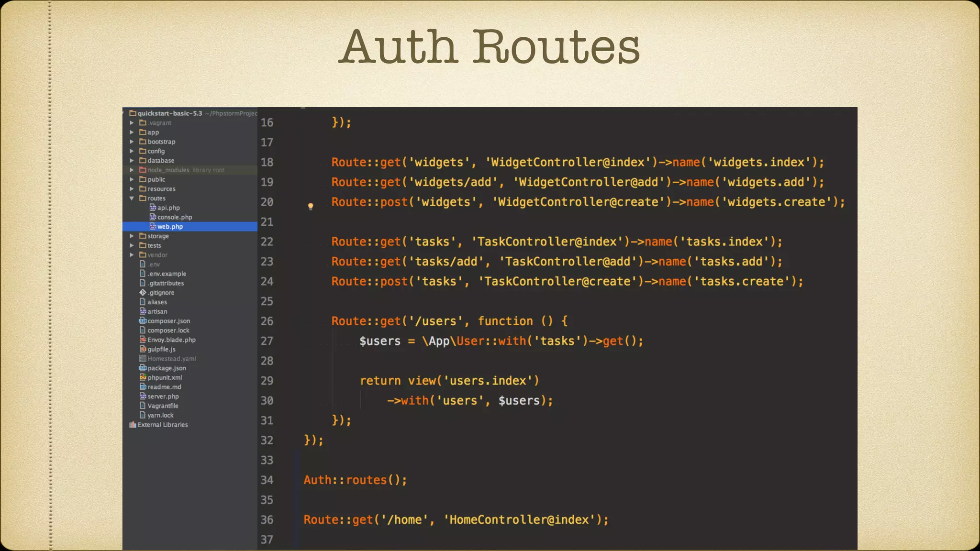Click the yarn.lock file icon
This screenshot has height=551, width=980.
click(143, 415)
